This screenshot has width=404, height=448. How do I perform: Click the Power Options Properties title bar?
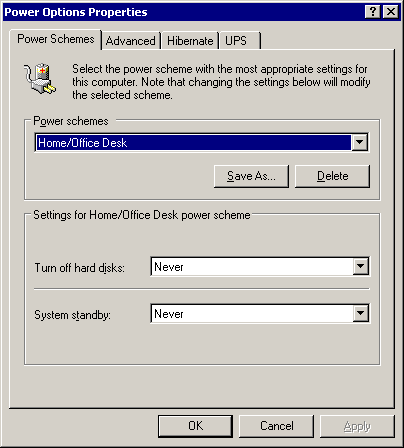[x=183, y=12]
